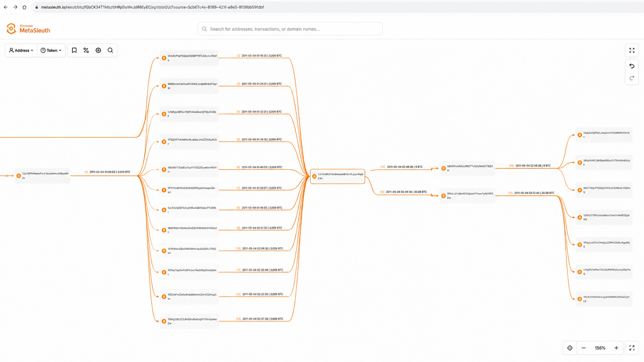
Task: Click edge label [6] 2011-05-04 01:40:03
Action: 259,167
